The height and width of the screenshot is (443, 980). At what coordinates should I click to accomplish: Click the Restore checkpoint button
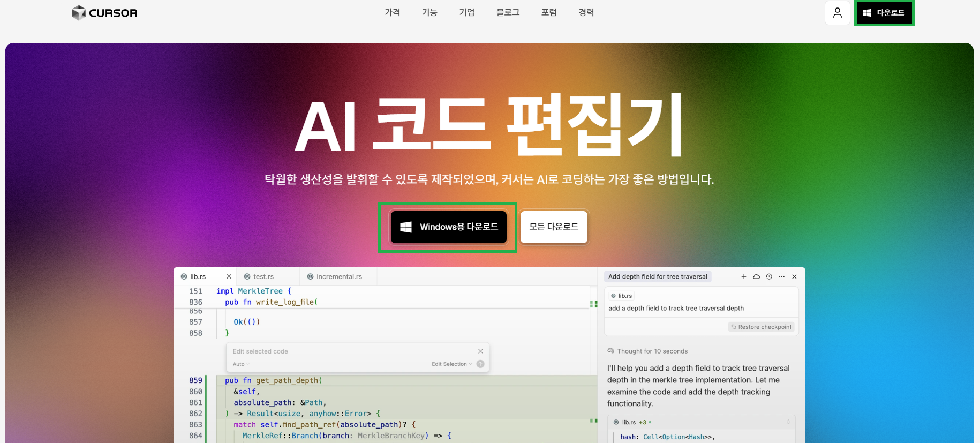[762, 327]
